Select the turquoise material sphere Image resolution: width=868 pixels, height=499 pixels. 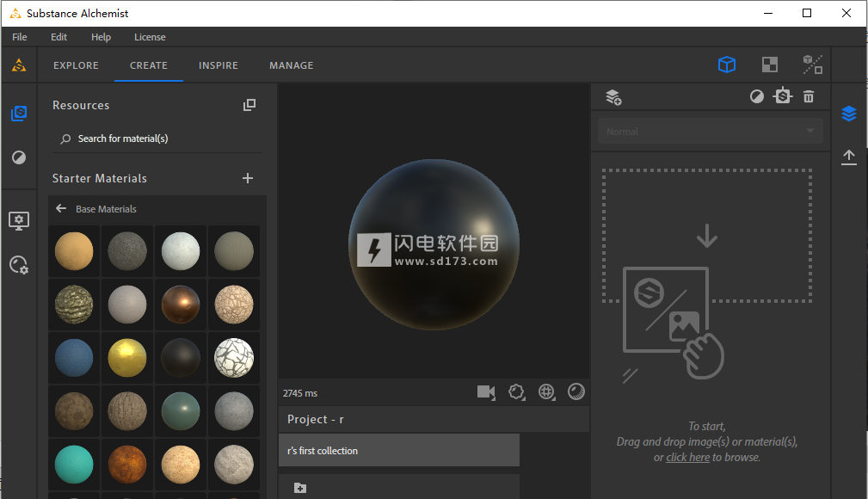[x=74, y=464]
